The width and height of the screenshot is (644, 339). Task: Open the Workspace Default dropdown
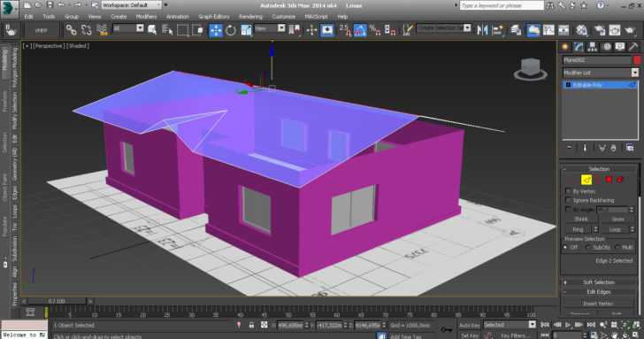(x=132, y=5)
